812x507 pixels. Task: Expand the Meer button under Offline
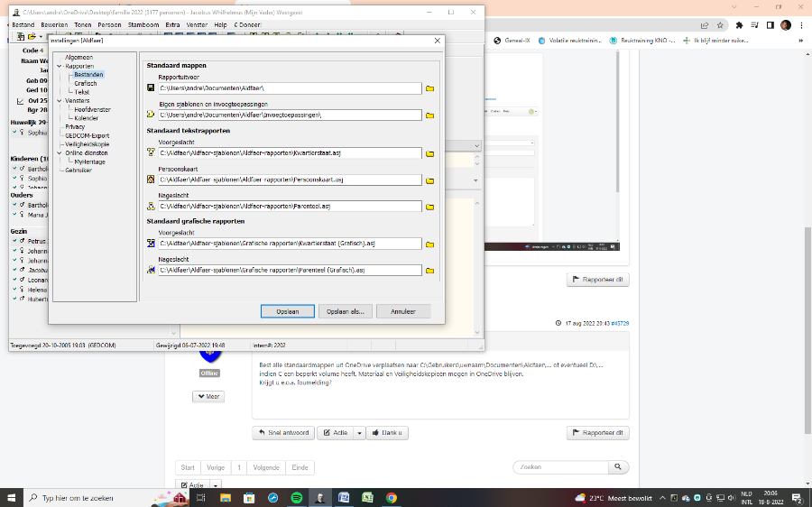point(208,396)
